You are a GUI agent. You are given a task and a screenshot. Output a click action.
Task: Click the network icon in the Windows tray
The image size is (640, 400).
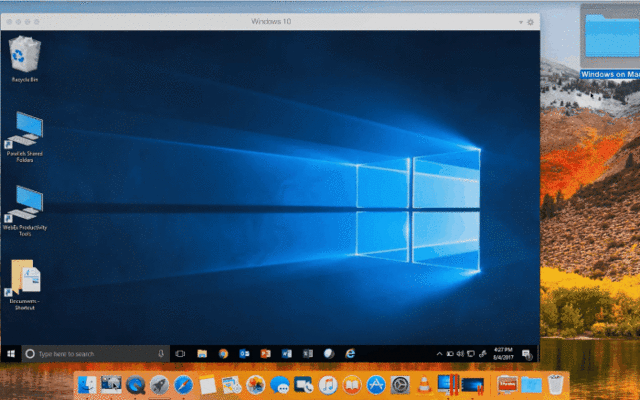click(x=471, y=354)
